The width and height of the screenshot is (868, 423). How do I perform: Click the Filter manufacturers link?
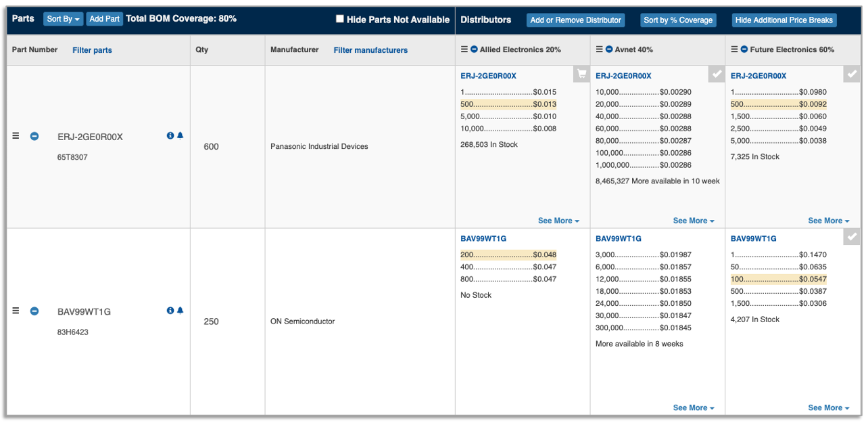click(x=370, y=50)
